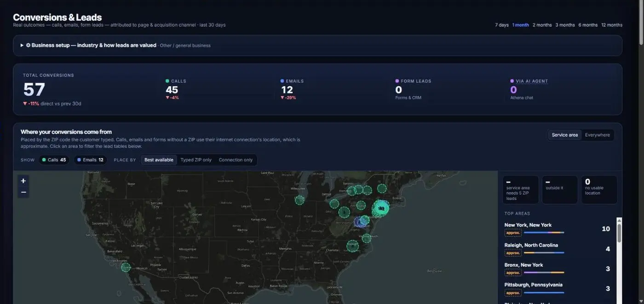Open the Raleigh, North Carolina area

tap(558, 249)
